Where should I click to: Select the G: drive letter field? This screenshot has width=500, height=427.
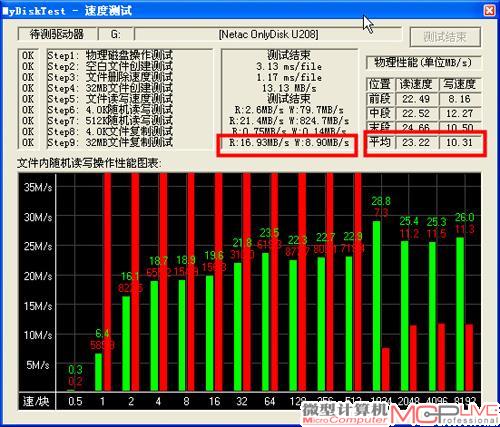coord(116,34)
